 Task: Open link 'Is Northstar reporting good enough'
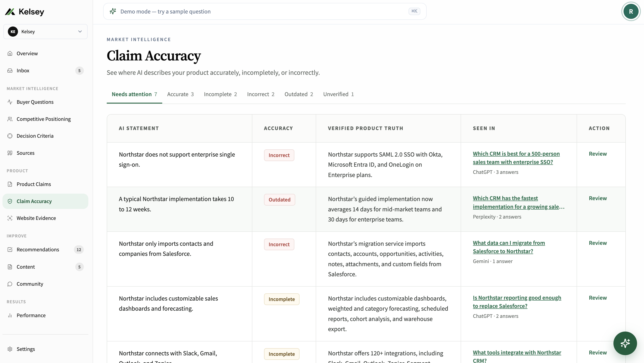click(517, 302)
